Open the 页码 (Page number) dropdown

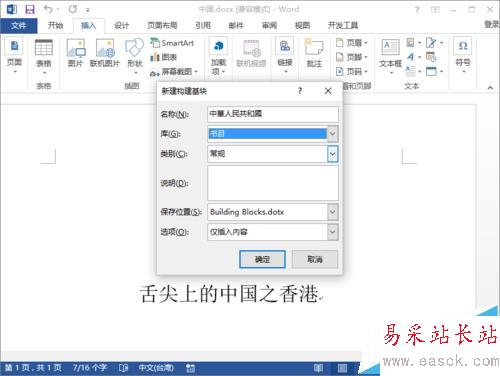coord(352,72)
